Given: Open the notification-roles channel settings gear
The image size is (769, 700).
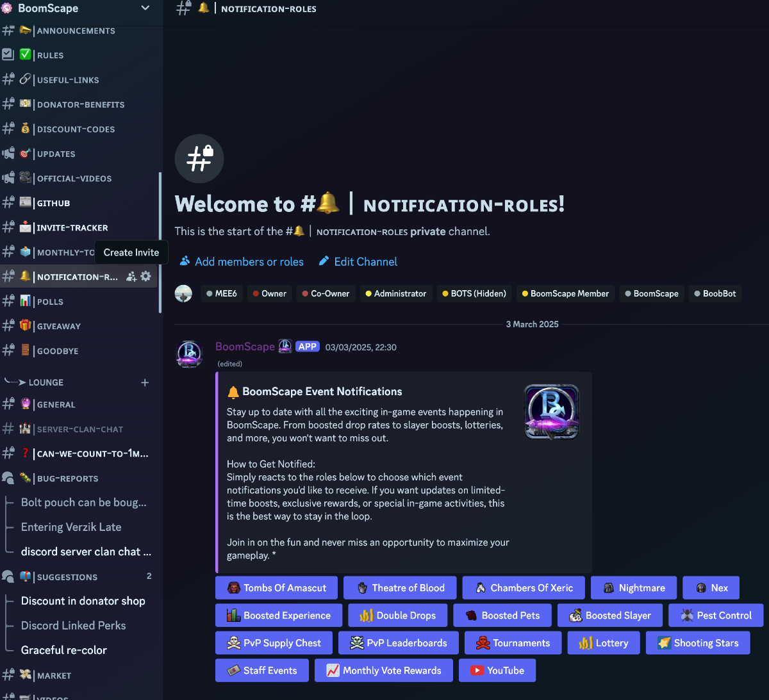Looking at the screenshot, I should pyautogui.click(x=146, y=277).
